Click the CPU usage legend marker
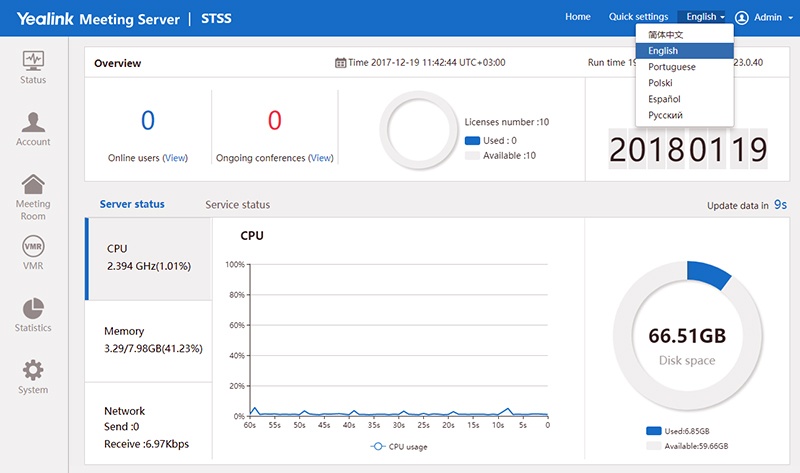Viewport: 800px width, 473px height. [378, 446]
